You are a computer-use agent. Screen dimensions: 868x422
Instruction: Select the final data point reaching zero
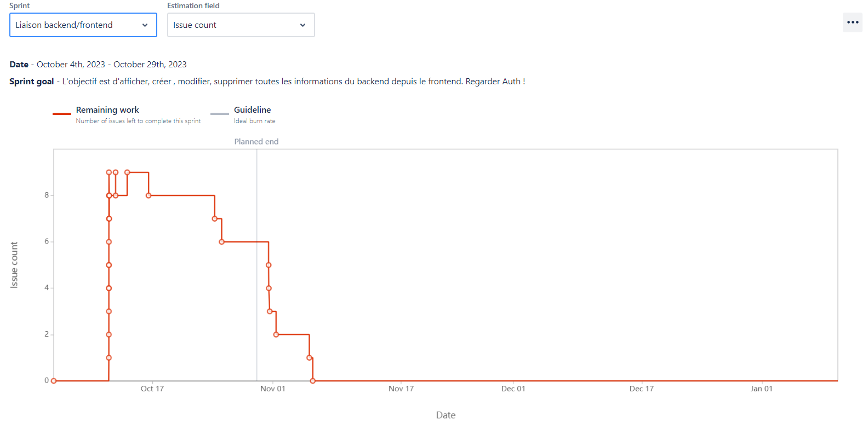point(312,380)
